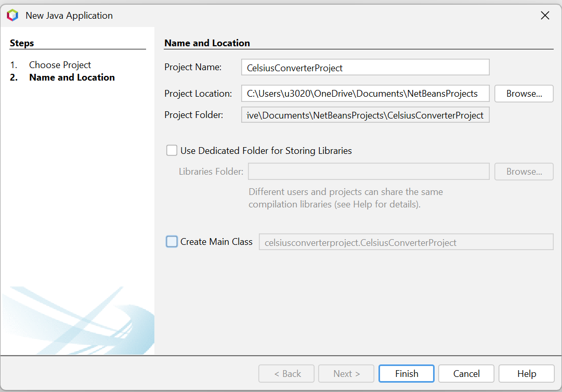This screenshot has height=392, width=562.
Task: Click the disabled Back button
Action: pyautogui.click(x=286, y=374)
